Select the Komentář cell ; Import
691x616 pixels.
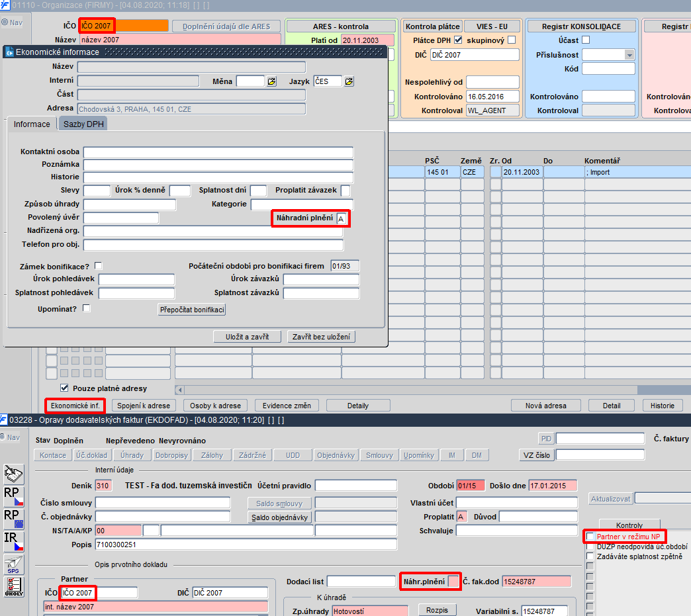coord(637,172)
